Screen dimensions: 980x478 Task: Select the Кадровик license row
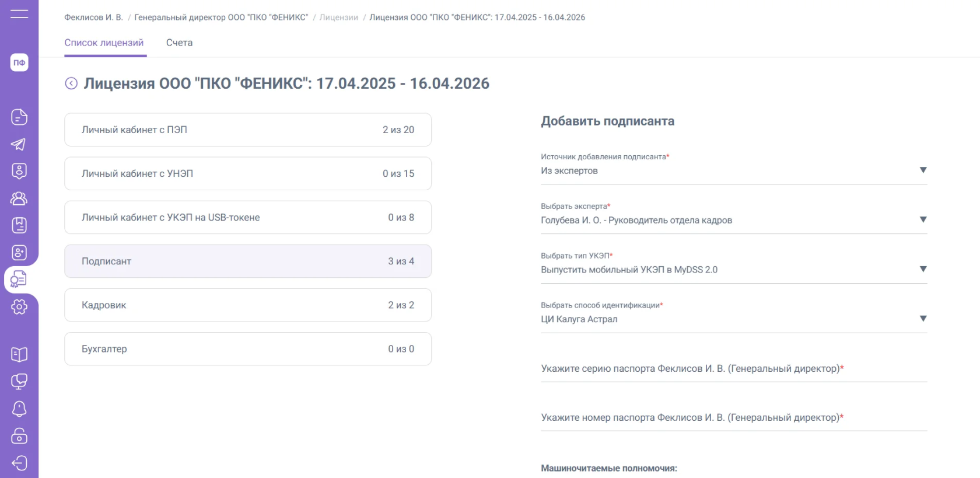[248, 305]
